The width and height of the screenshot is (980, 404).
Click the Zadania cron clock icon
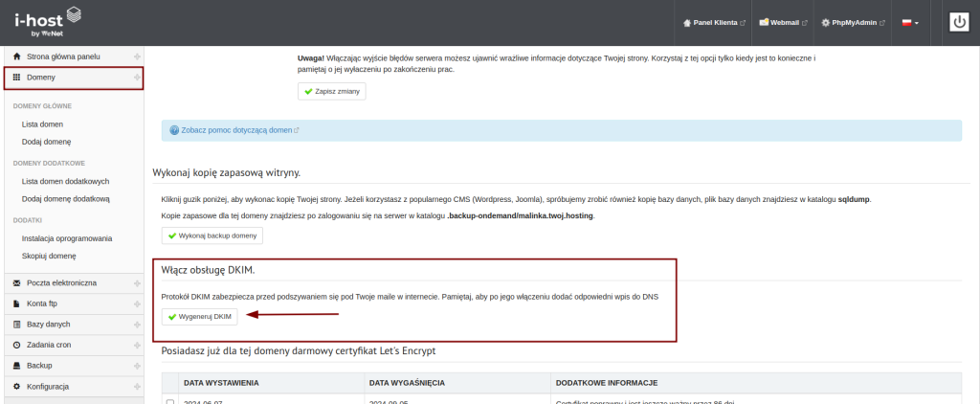17,345
